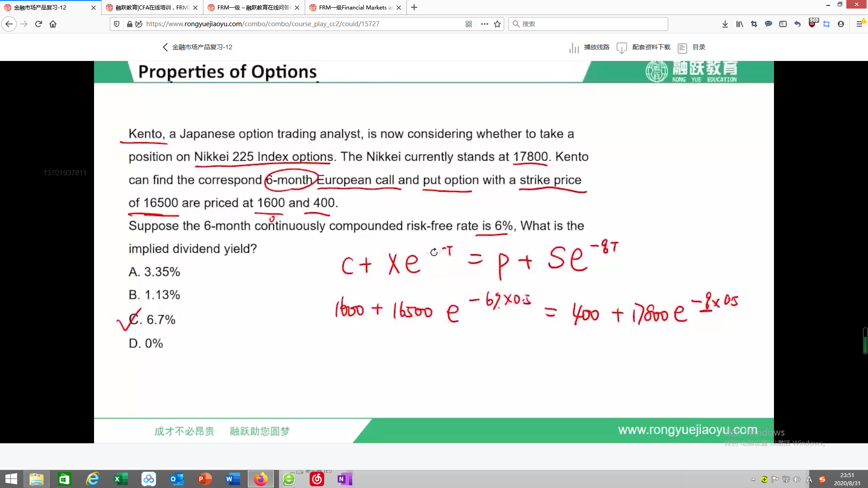Open Excel from the Windows taskbar

[x=121, y=479]
